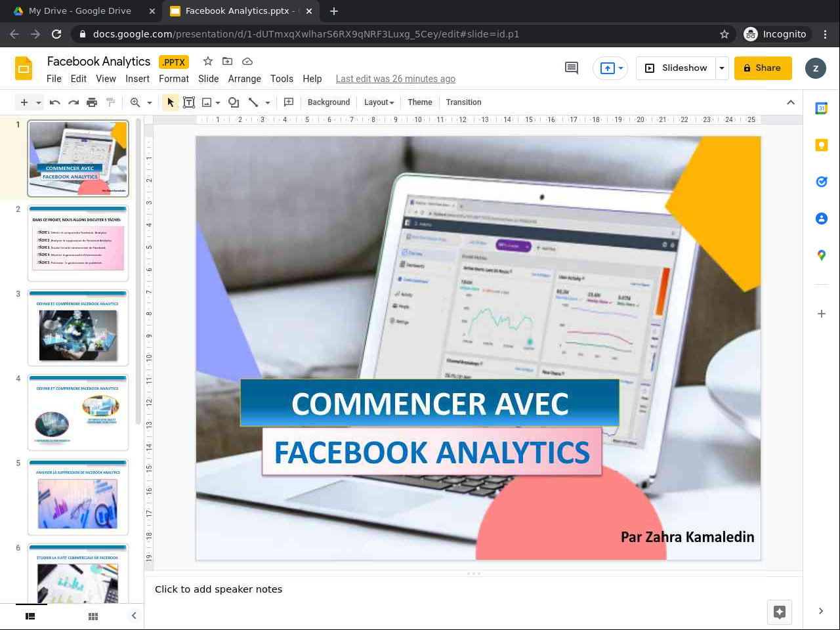840x630 pixels.
Task: Open the Format menu
Action: point(174,79)
